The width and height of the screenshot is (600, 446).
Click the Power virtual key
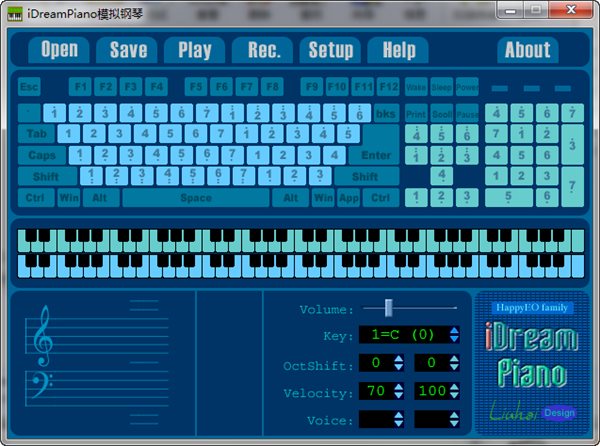point(467,87)
